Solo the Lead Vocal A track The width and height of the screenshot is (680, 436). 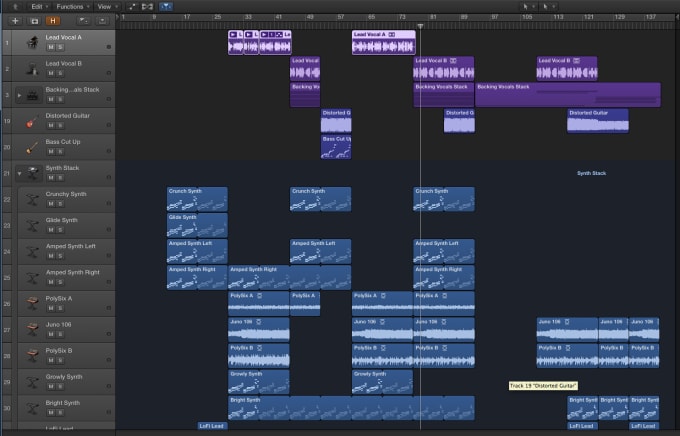pos(60,47)
